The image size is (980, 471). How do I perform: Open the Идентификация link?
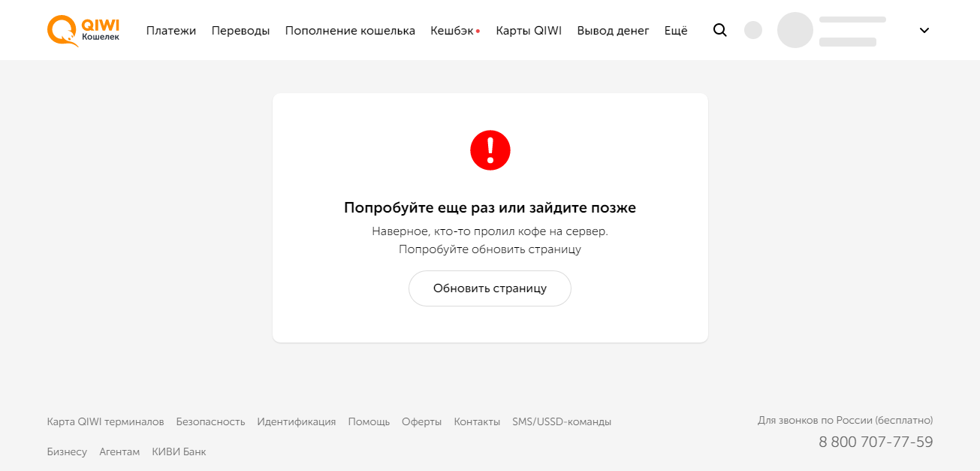point(296,422)
